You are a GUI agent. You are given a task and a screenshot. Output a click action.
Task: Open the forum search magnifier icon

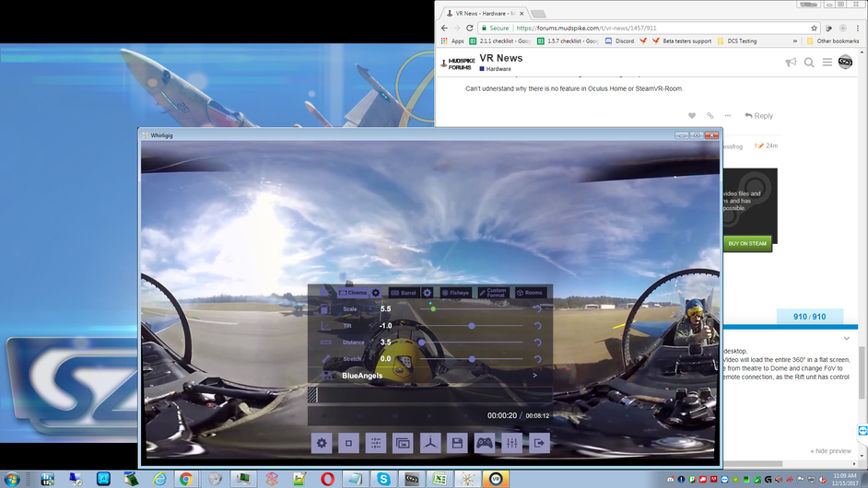pos(809,63)
